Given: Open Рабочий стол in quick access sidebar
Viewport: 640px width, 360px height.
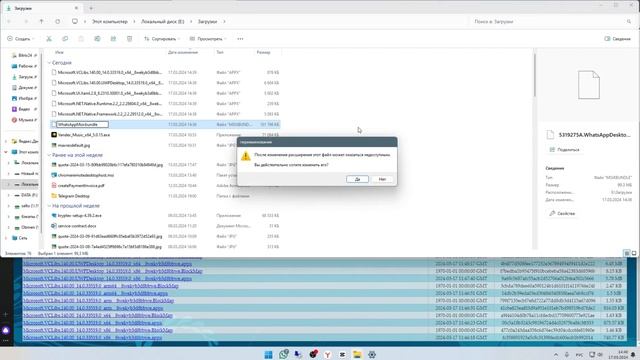Looking at the screenshot, I should tap(24, 66).
